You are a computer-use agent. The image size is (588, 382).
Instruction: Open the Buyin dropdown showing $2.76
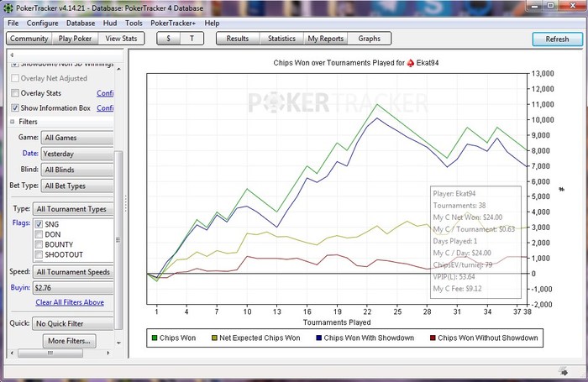tap(73, 288)
